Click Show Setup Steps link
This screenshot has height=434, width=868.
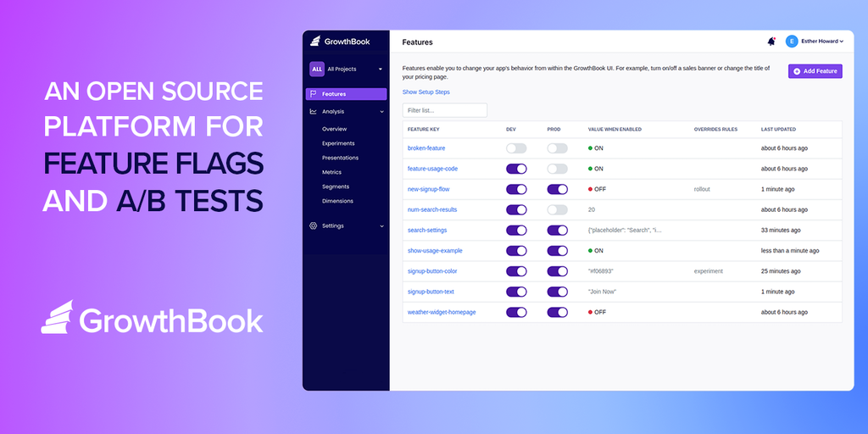click(x=426, y=92)
